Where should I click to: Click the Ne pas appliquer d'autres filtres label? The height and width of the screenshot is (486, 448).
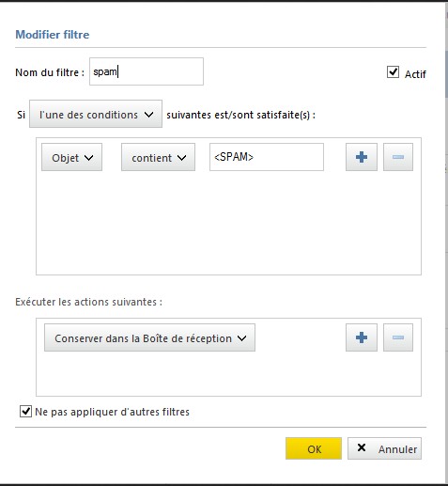tap(112, 412)
